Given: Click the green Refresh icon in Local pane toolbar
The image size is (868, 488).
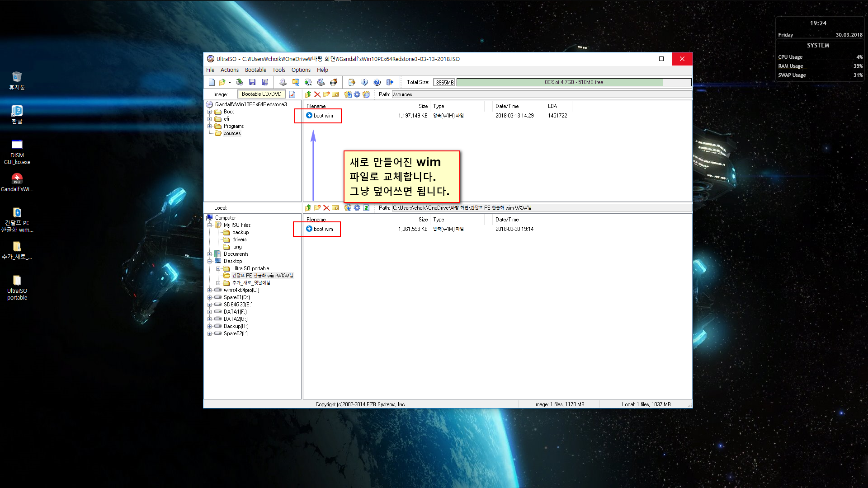Looking at the screenshot, I should coord(366,208).
